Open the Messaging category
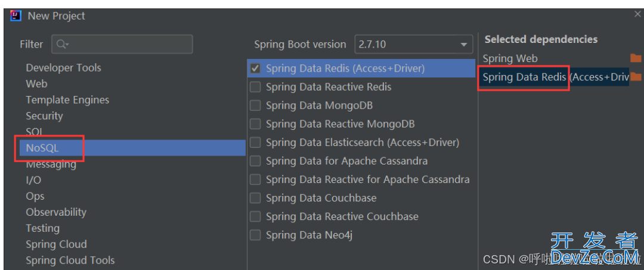The image size is (644, 270). (x=51, y=164)
